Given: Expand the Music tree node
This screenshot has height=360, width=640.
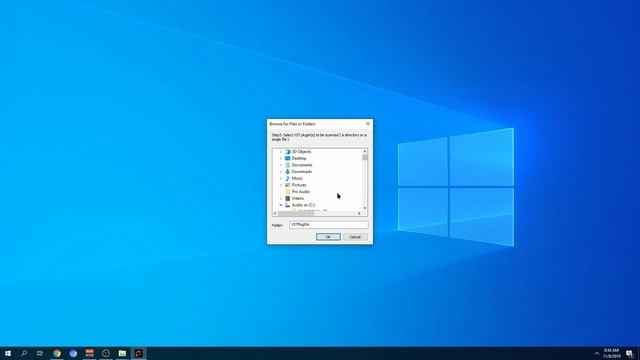Looking at the screenshot, I should coord(281,178).
